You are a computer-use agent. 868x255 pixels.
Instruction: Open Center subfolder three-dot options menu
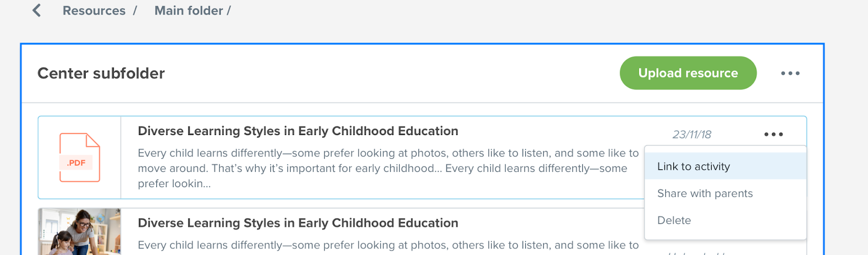tap(790, 73)
